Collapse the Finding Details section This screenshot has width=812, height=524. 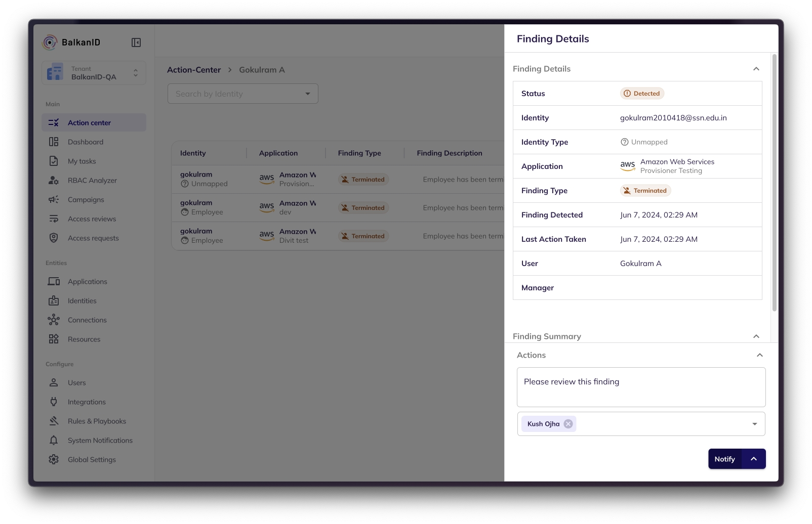(x=756, y=69)
